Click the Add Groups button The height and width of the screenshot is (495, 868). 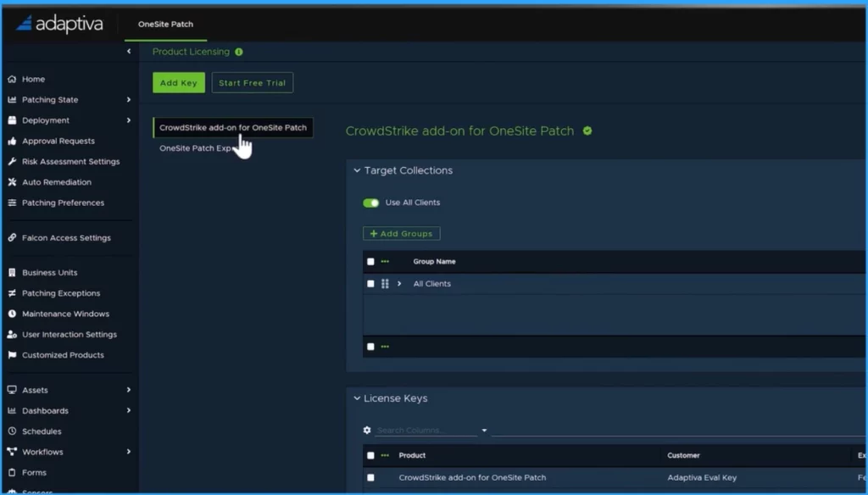point(401,234)
